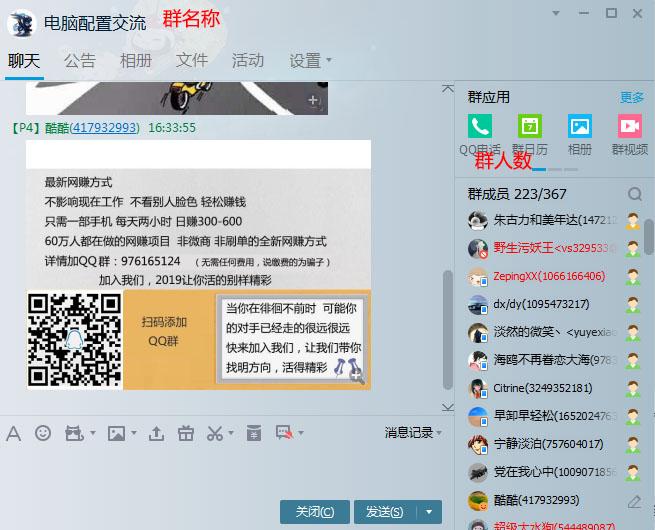Click the QR code in the ad image
The image size is (655, 530).
click(x=74, y=340)
